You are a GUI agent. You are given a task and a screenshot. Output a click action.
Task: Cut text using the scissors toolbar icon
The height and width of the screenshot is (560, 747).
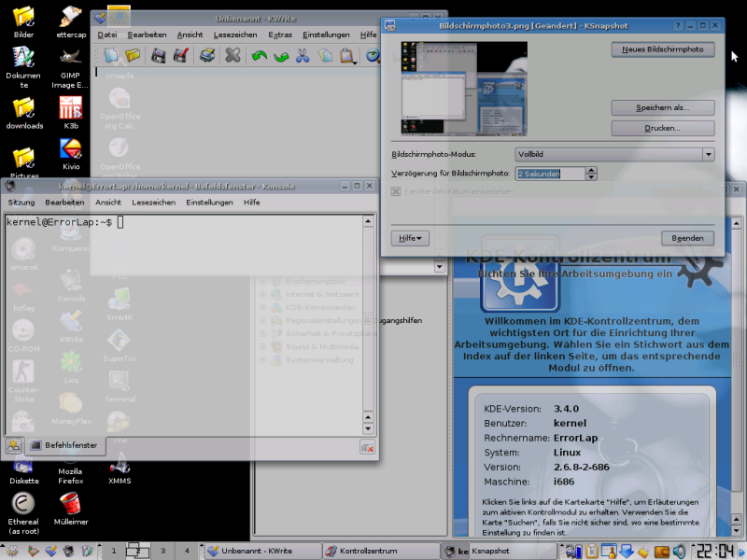301,54
